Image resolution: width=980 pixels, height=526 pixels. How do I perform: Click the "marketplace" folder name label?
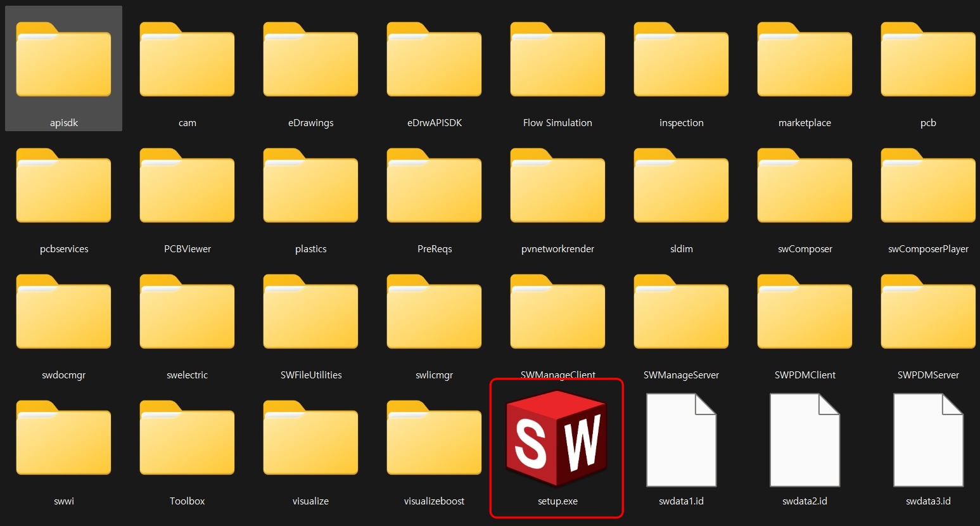(805, 123)
